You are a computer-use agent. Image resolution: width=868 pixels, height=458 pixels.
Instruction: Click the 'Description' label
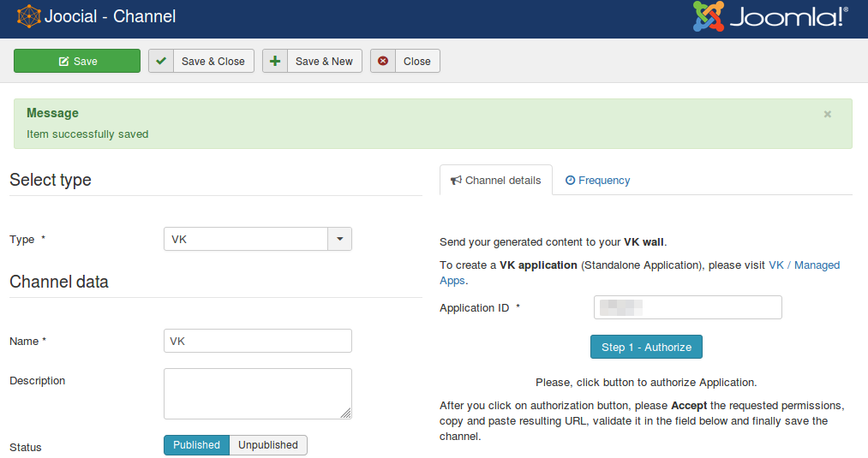[37, 381]
